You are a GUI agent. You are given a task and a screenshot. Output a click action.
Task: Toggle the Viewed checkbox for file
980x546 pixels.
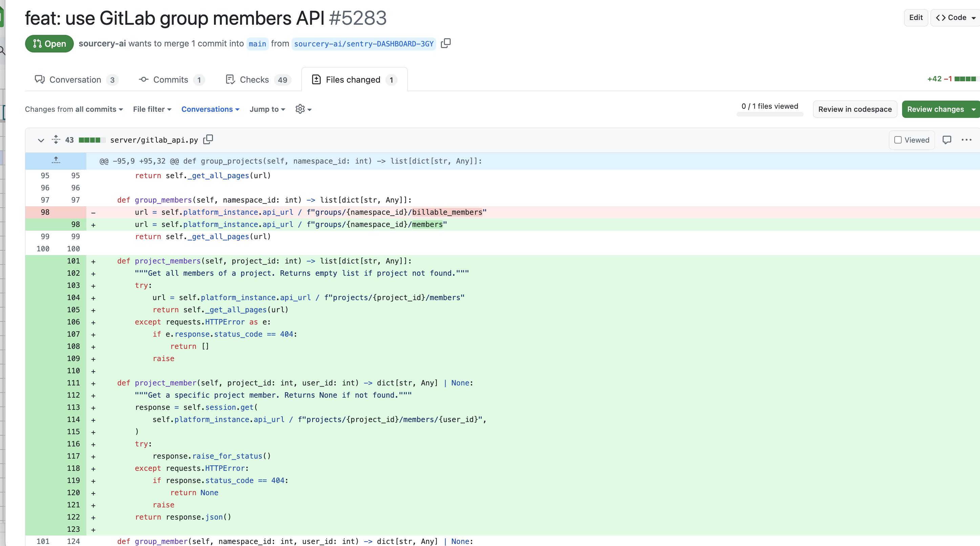coord(898,140)
